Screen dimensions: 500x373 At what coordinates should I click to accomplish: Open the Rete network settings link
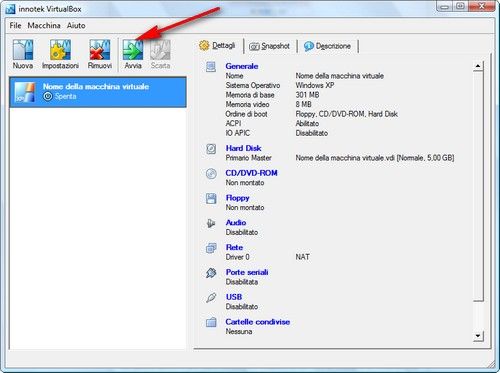(x=234, y=247)
